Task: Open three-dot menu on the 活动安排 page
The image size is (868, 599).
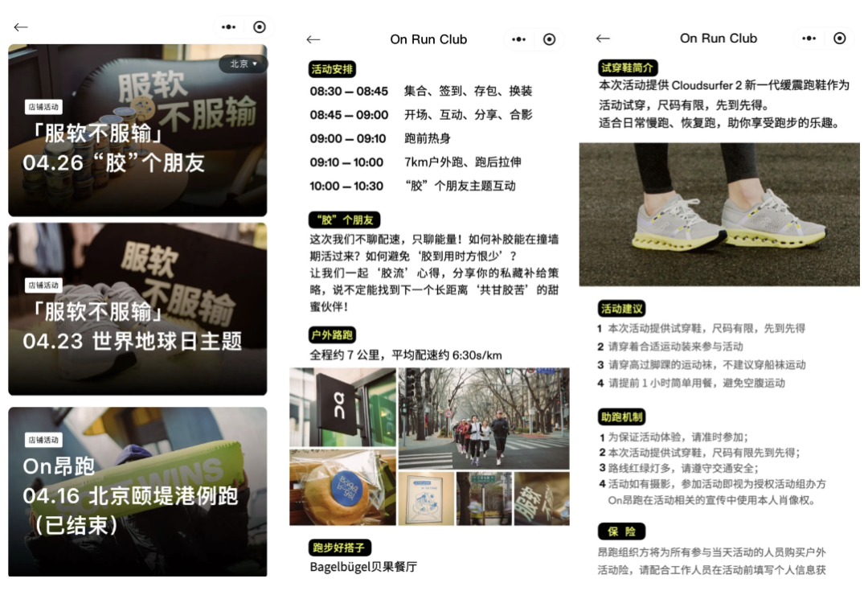Action: tap(518, 39)
